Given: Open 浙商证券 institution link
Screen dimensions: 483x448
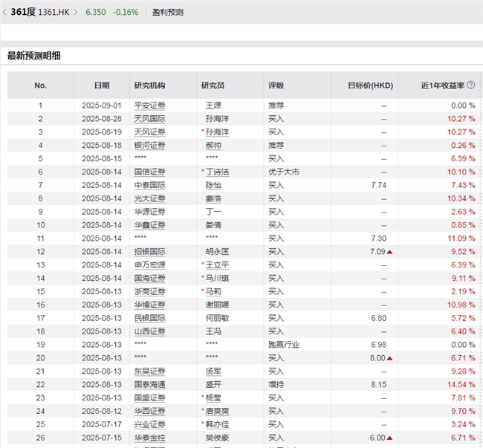Looking at the screenshot, I should pos(149,291).
